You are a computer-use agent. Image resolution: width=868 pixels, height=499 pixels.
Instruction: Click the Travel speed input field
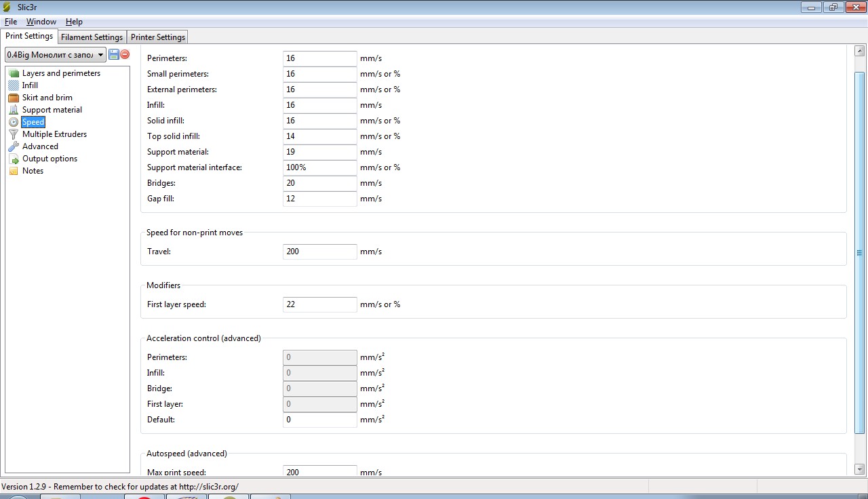pyautogui.click(x=319, y=252)
